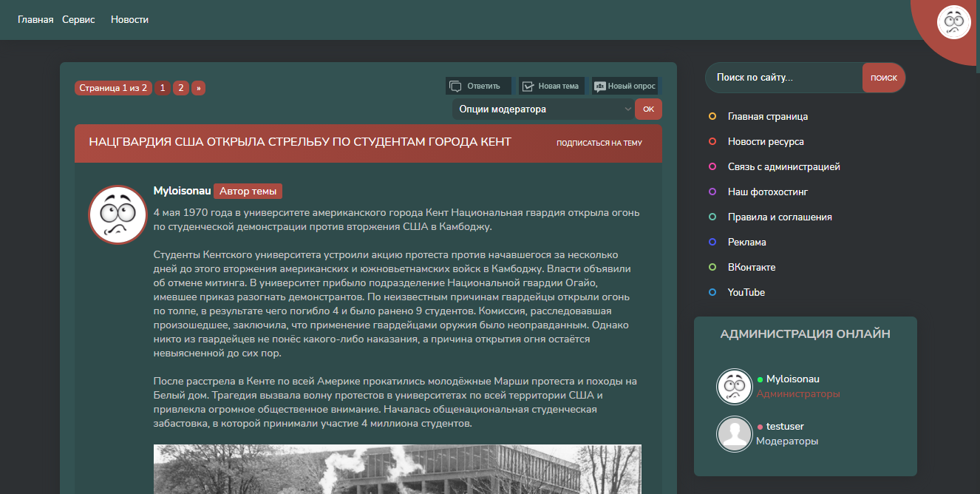Screen dimensions: 980x494
Task: Go to page 2 of the thread
Action: click(181, 88)
